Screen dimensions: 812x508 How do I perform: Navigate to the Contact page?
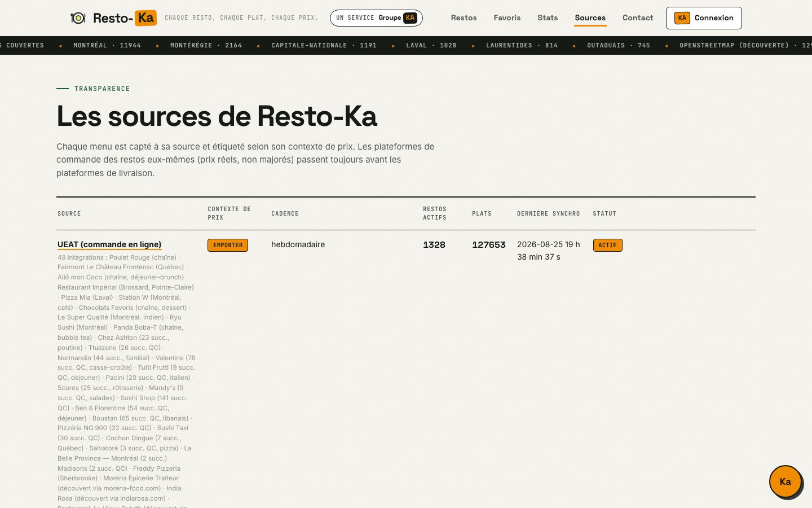pos(638,18)
